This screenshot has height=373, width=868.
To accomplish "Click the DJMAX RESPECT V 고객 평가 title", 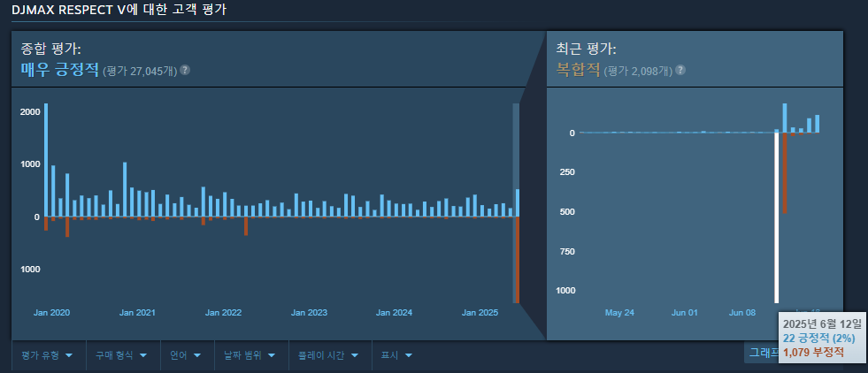I will [x=119, y=10].
